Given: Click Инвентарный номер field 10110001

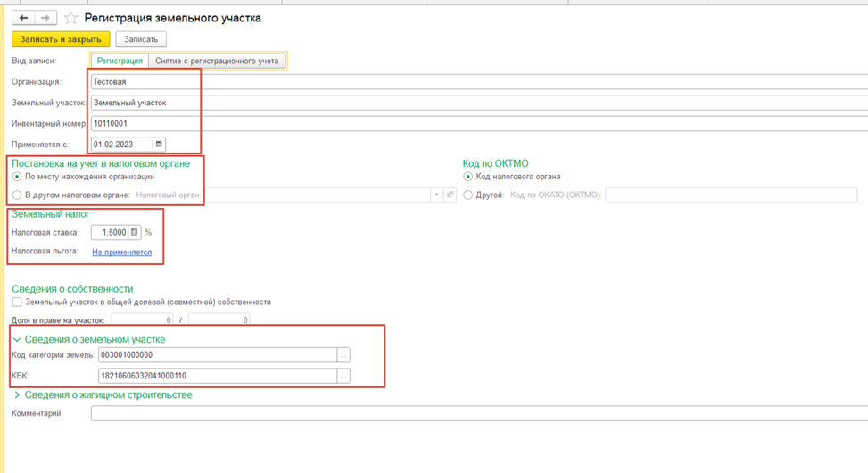Looking at the screenshot, I should coord(479,123).
